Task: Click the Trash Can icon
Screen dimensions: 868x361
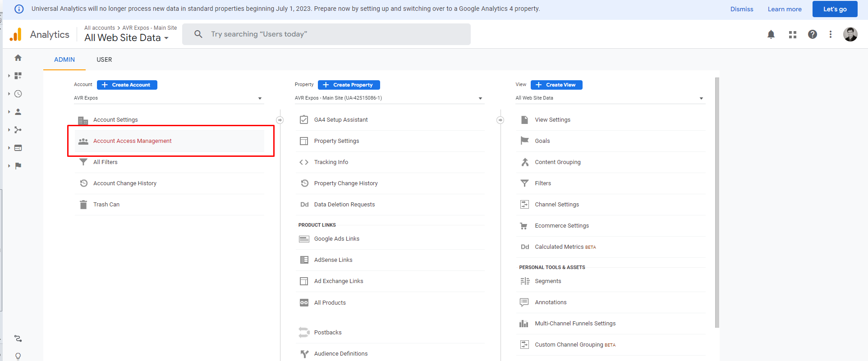Action: point(83,205)
